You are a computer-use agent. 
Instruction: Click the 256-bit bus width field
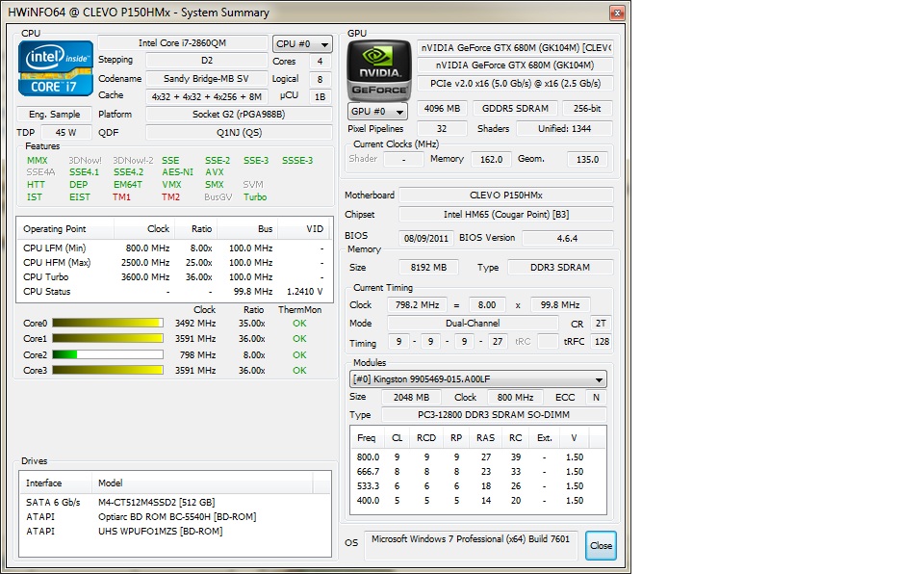(587, 109)
